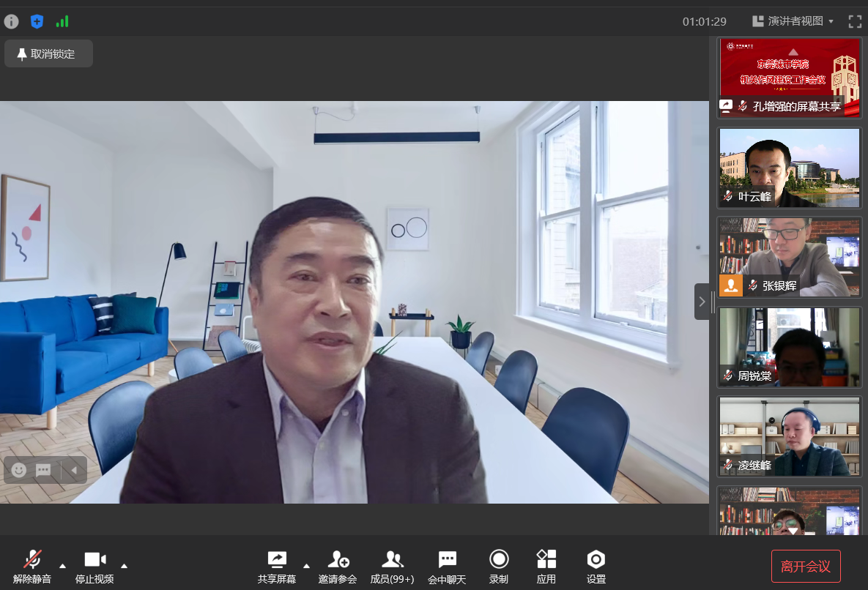The image size is (868, 590).
Task: Open the chat bubble overlay icon
Action: tap(43, 470)
